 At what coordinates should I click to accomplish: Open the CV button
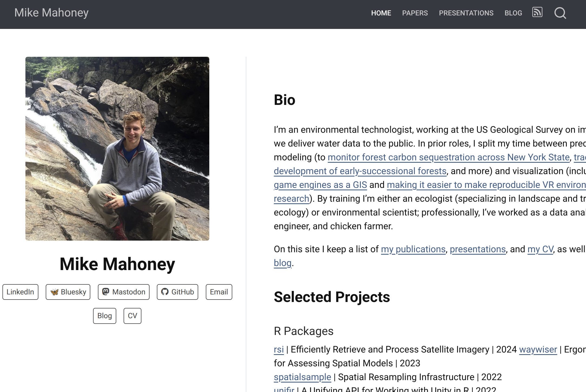point(132,316)
